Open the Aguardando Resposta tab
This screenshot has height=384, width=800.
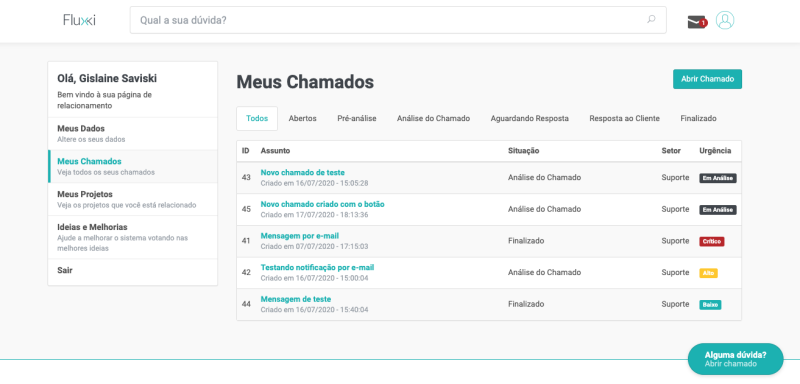[x=530, y=118]
